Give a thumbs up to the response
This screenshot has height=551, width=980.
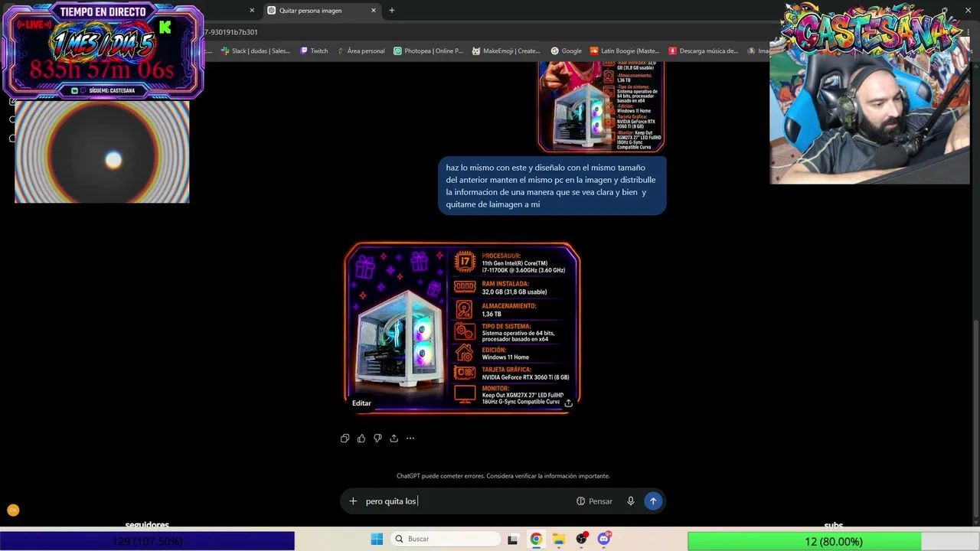(361, 439)
